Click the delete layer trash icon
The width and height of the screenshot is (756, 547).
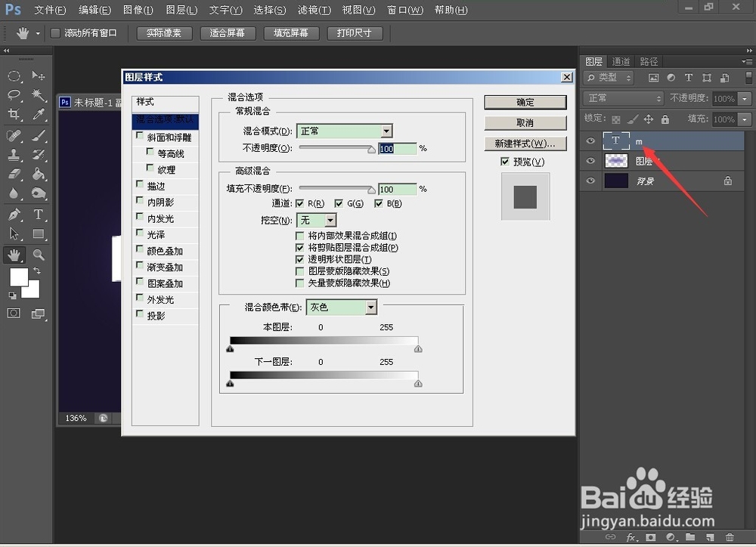click(730, 537)
